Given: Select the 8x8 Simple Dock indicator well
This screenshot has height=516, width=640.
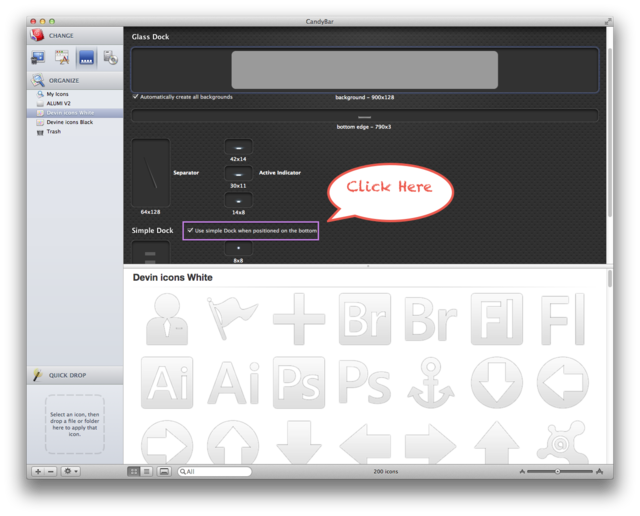Looking at the screenshot, I should click(x=238, y=248).
